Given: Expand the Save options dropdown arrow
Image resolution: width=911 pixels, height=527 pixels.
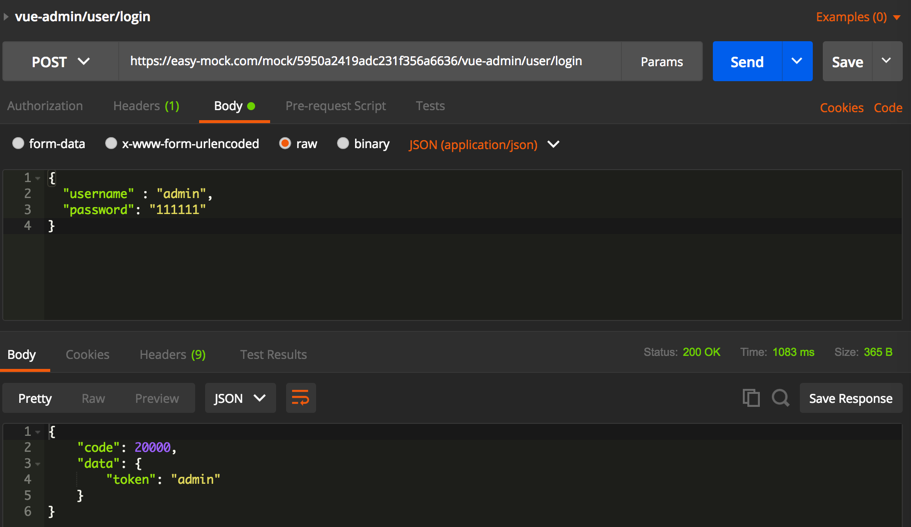Looking at the screenshot, I should 886,62.
